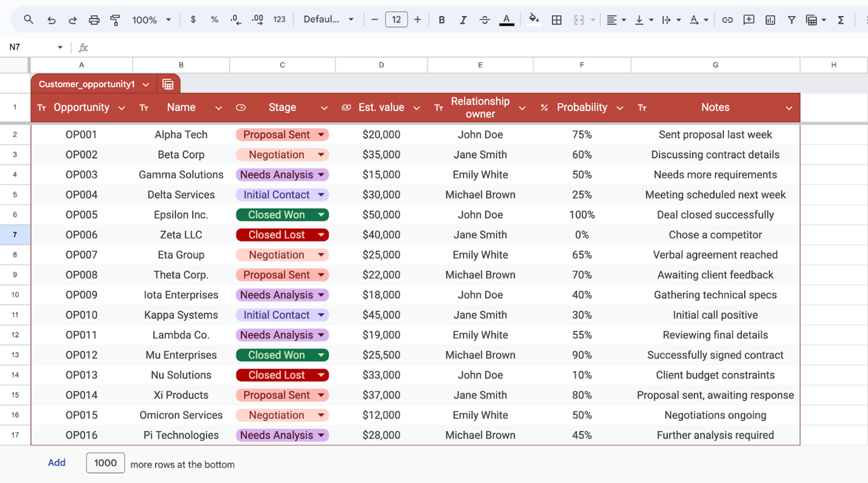Open Stage chip for Epsilon Inc.

tap(322, 215)
